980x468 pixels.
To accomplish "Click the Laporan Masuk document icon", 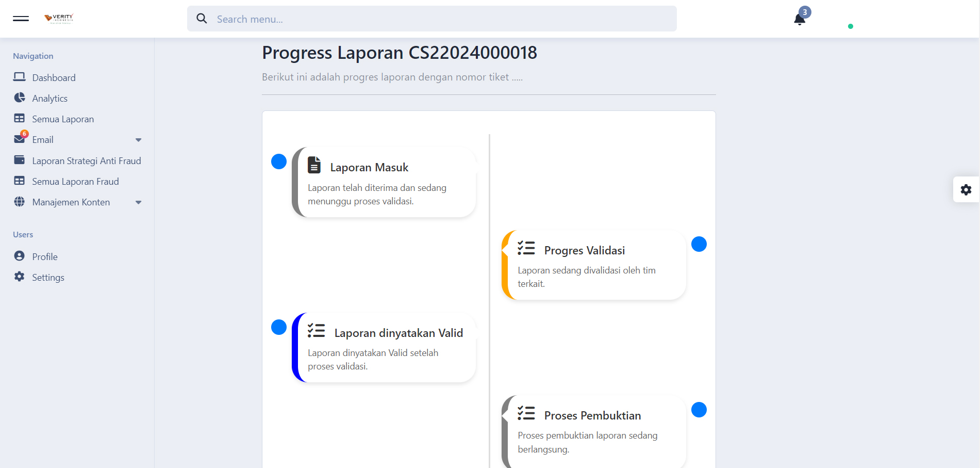I will (x=314, y=165).
